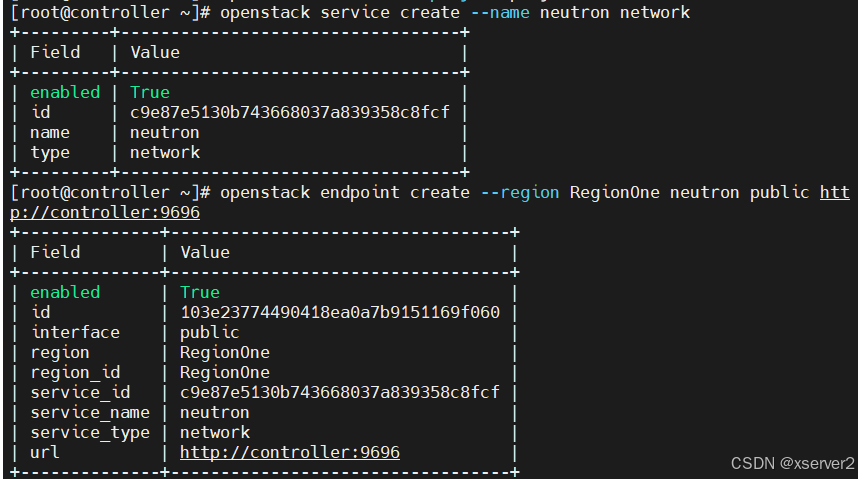Click 'Field' header of service table
859x479 pixels.
pyautogui.click(x=55, y=52)
